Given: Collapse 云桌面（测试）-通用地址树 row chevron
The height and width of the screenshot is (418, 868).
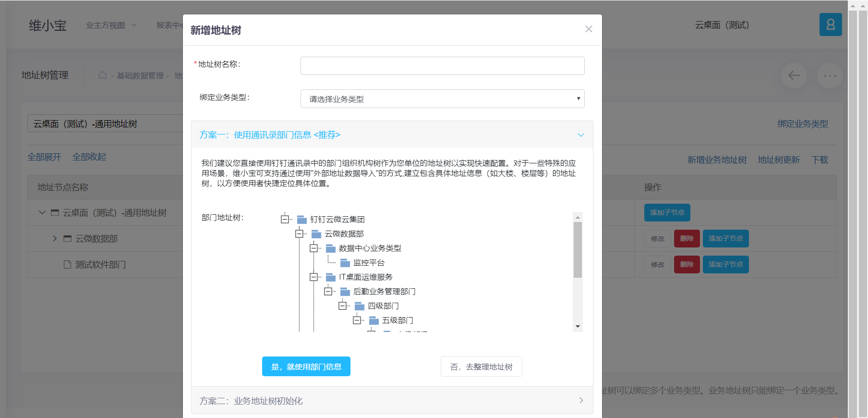Looking at the screenshot, I should coord(42,212).
